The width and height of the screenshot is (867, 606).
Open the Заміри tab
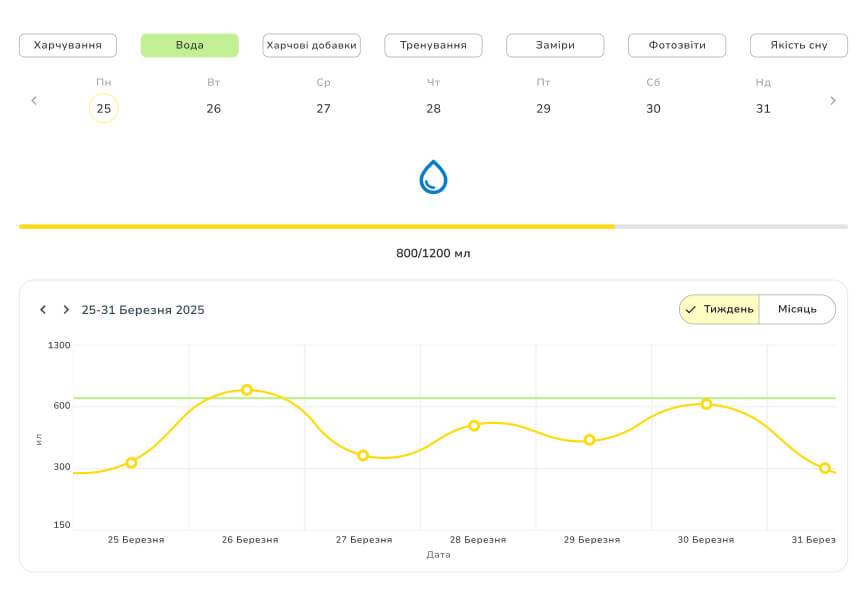[555, 45]
